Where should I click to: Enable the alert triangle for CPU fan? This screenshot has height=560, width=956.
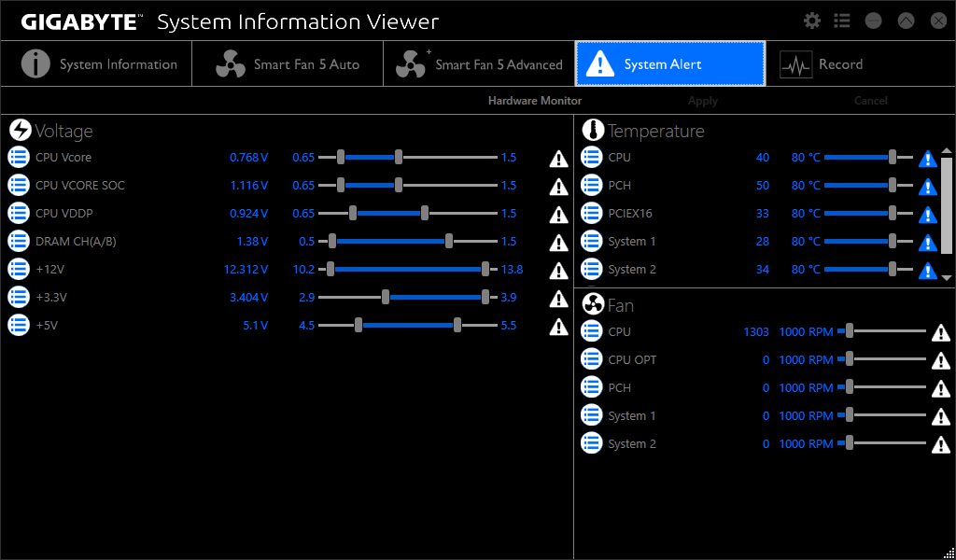tap(941, 333)
